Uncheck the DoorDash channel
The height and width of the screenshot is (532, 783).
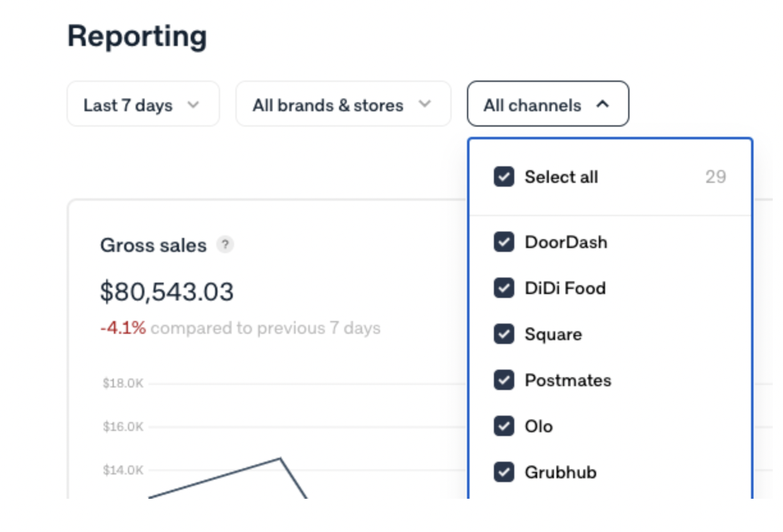(504, 242)
